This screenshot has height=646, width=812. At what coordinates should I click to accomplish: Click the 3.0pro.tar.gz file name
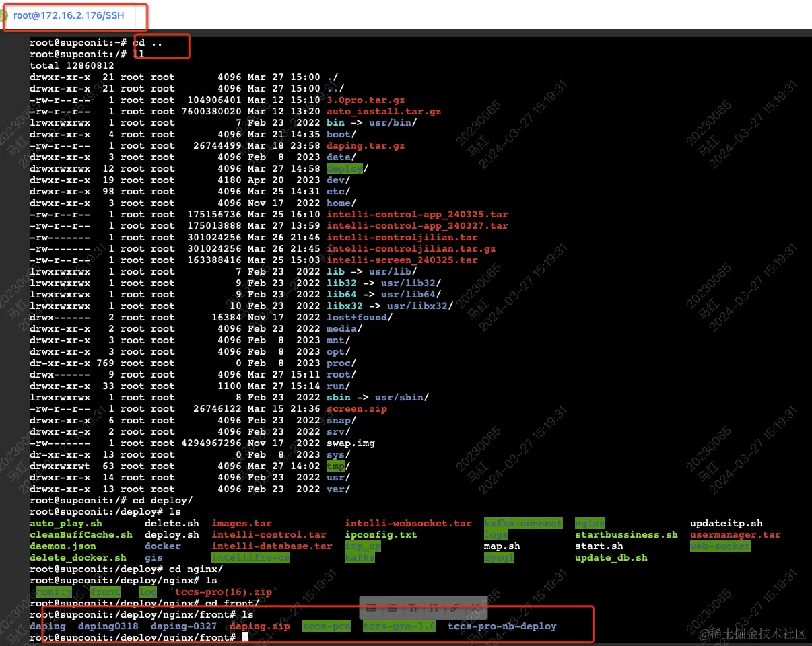coord(366,100)
